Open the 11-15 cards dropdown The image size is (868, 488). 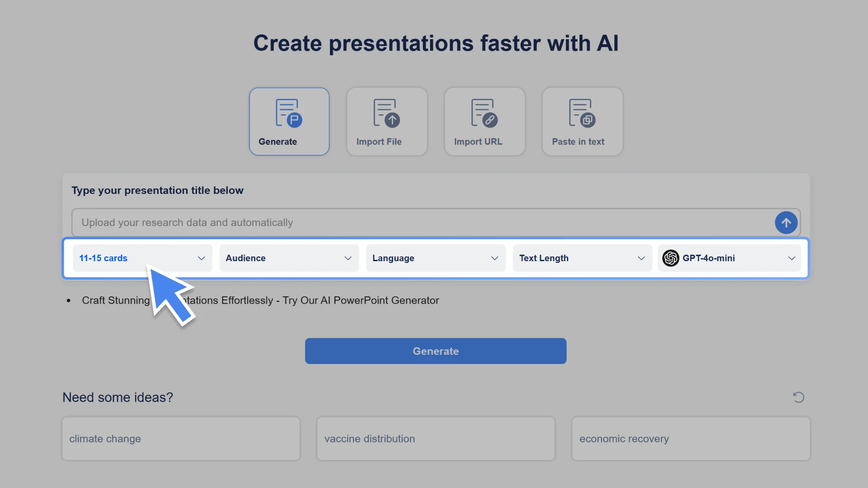[x=142, y=258]
